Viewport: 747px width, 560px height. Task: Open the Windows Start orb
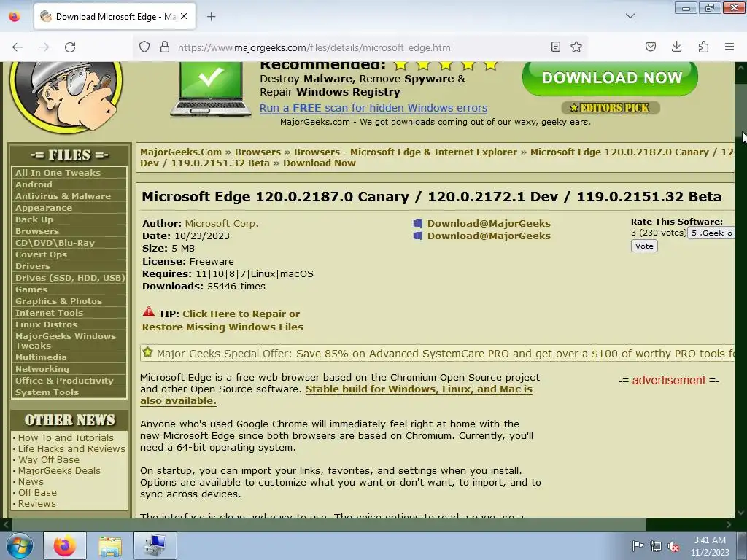tap(20, 545)
